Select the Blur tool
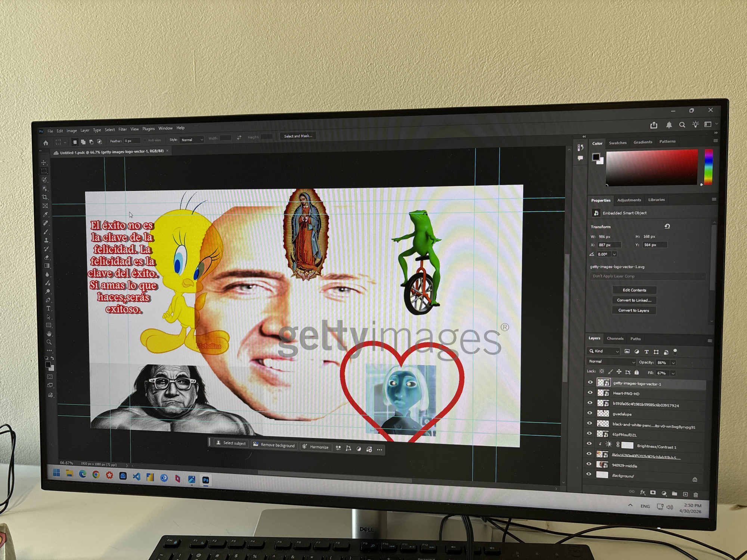The image size is (747, 560). [x=47, y=274]
